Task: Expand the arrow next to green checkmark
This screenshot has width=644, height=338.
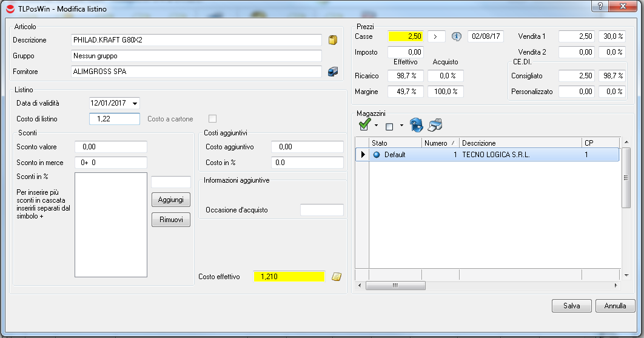Action: 377,126
